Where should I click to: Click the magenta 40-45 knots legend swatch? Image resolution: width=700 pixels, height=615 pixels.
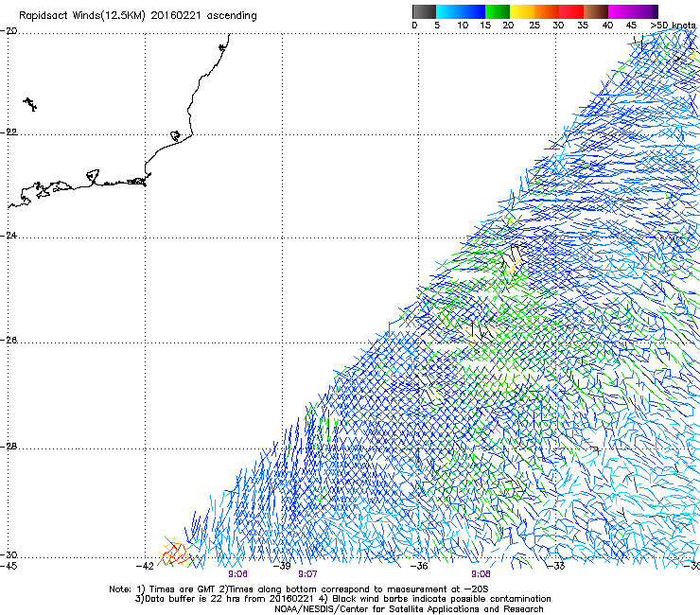(x=621, y=11)
